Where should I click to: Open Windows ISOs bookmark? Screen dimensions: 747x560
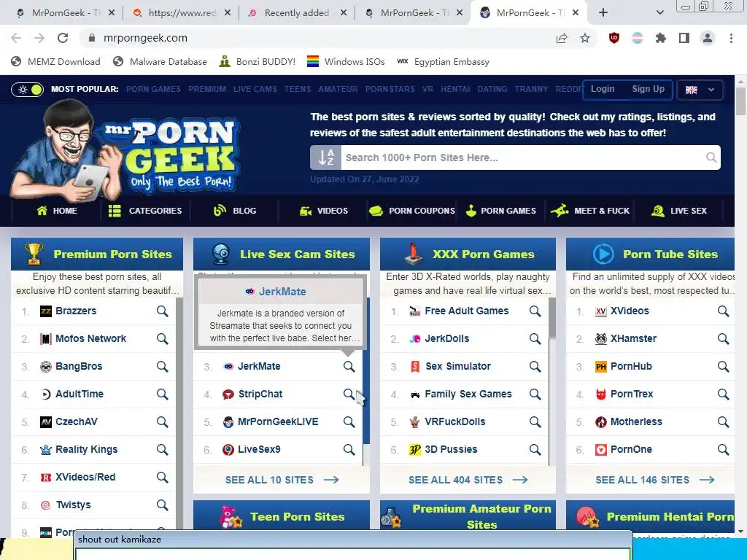(x=346, y=62)
